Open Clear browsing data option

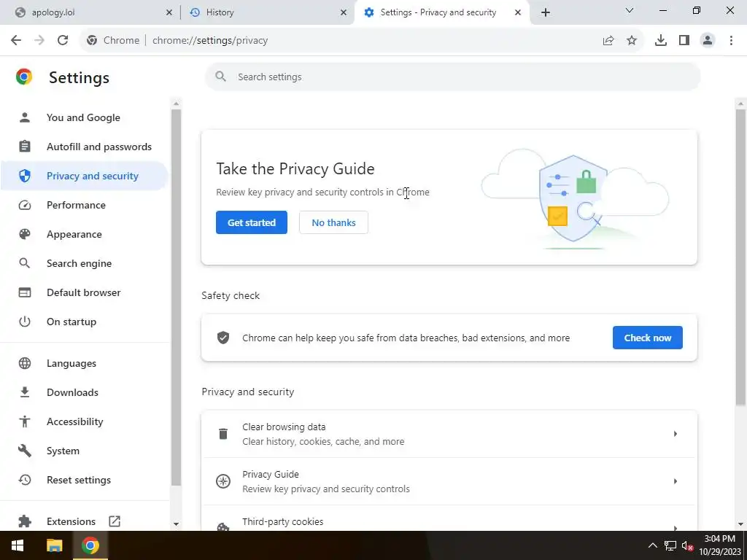[449, 434]
